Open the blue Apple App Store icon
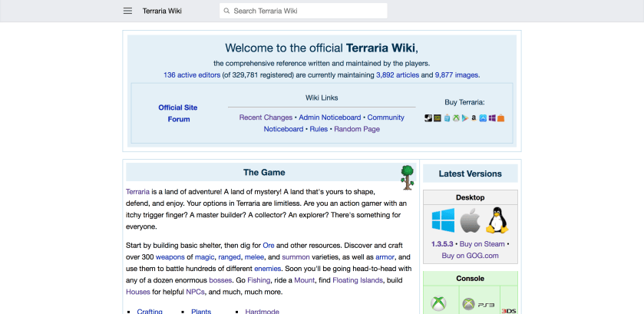The width and height of the screenshot is (644, 314). click(483, 118)
